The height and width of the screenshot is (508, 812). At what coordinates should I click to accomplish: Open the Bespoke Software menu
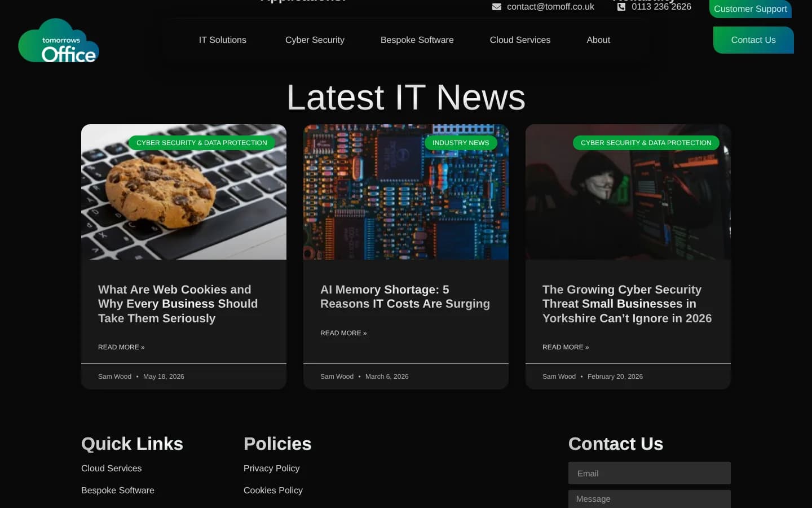coord(417,40)
